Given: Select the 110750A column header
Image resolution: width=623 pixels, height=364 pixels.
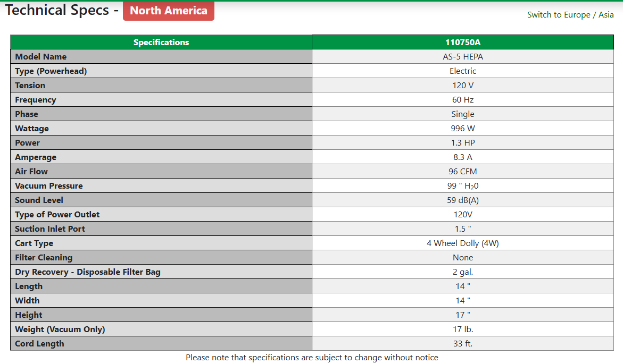Looking at the screenshot, I should pos(463,42).
